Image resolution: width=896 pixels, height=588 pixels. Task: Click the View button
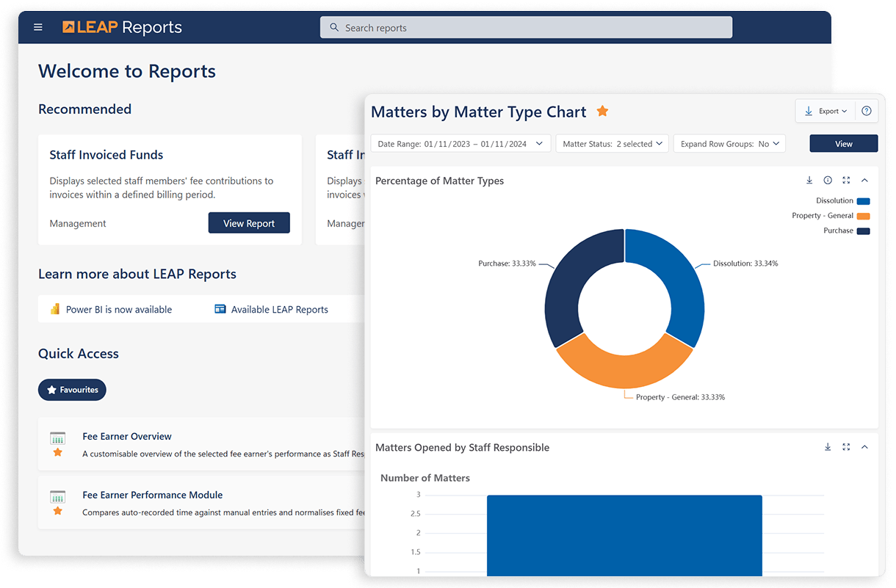coord(844,144)
